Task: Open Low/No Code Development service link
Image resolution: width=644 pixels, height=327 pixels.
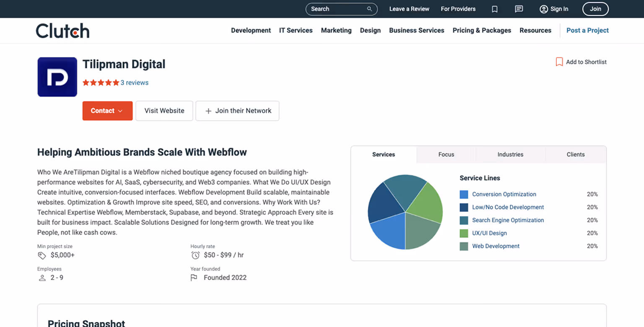Action: click(508, 207)
